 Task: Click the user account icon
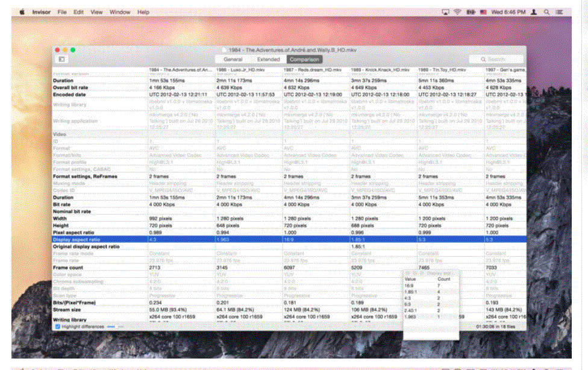coord(534,12)
